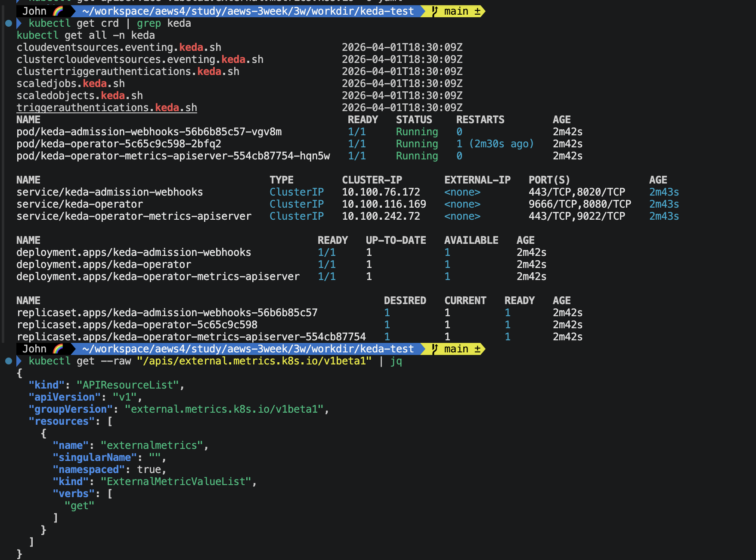Image resolution: width=756 pixels, height=560 pixels.
Task: Click the lower prompt's keda-test path segment
Action: (387, 348)
